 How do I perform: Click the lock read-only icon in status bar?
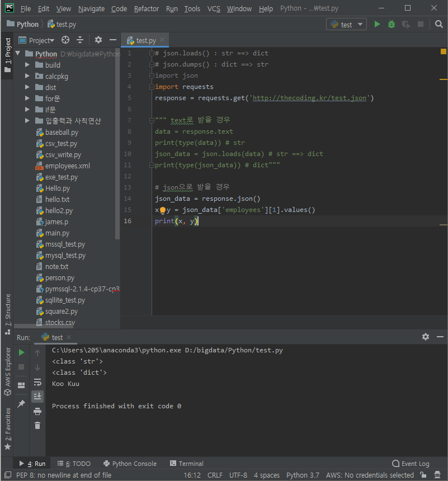coord(423,475)
